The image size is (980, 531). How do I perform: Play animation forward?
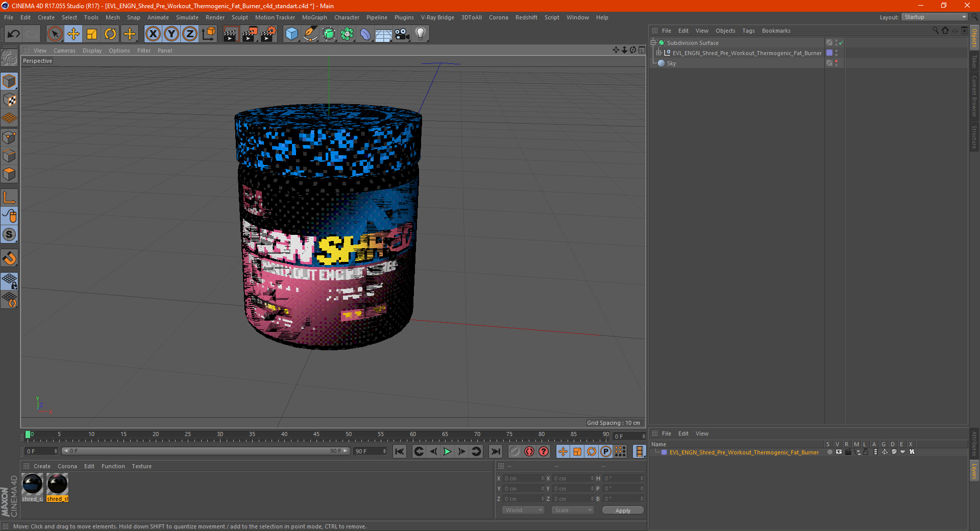(x=447, y=451)
